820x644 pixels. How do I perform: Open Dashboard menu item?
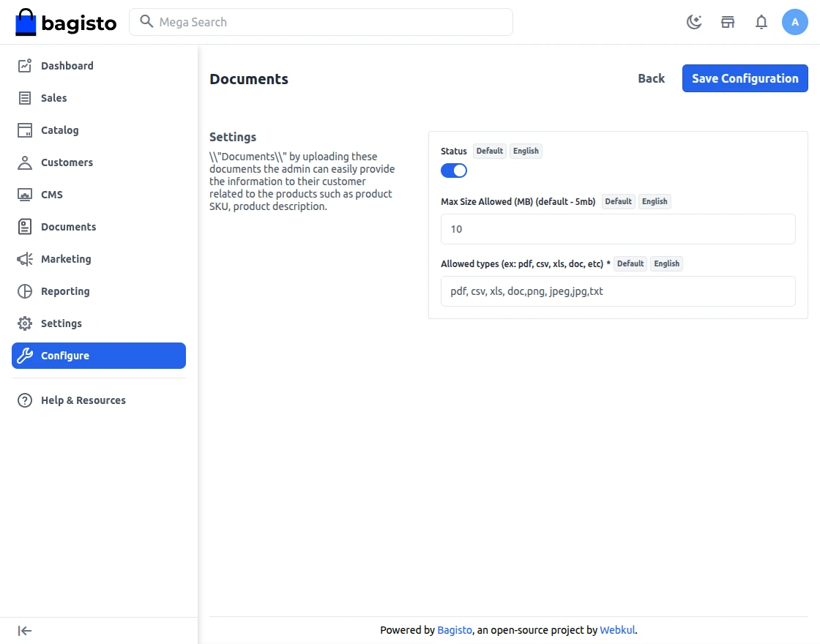pos(99,65)
